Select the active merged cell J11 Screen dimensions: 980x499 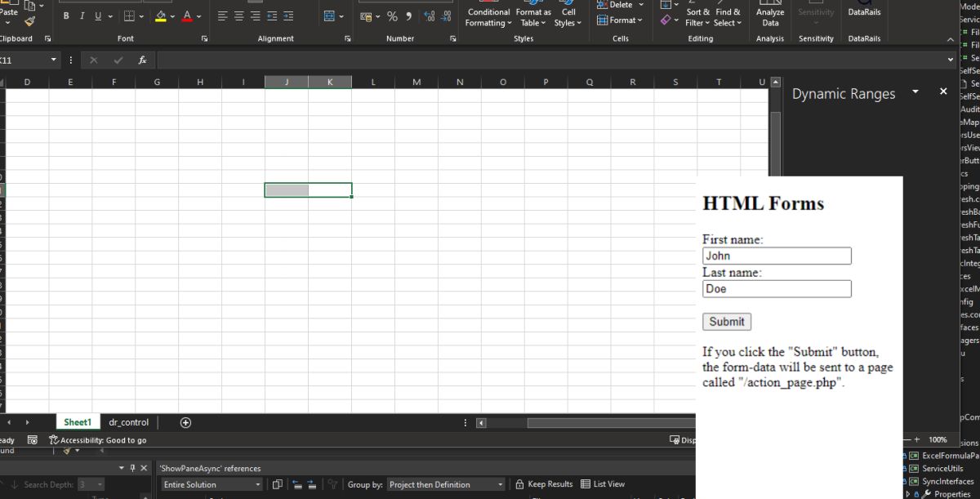tap(308, 190)
